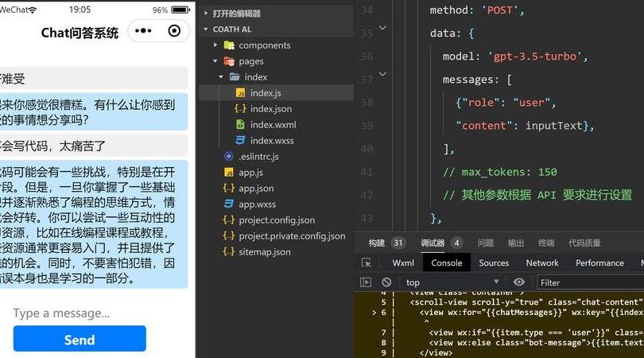Clear the console with the ban icon

(386, 282)
